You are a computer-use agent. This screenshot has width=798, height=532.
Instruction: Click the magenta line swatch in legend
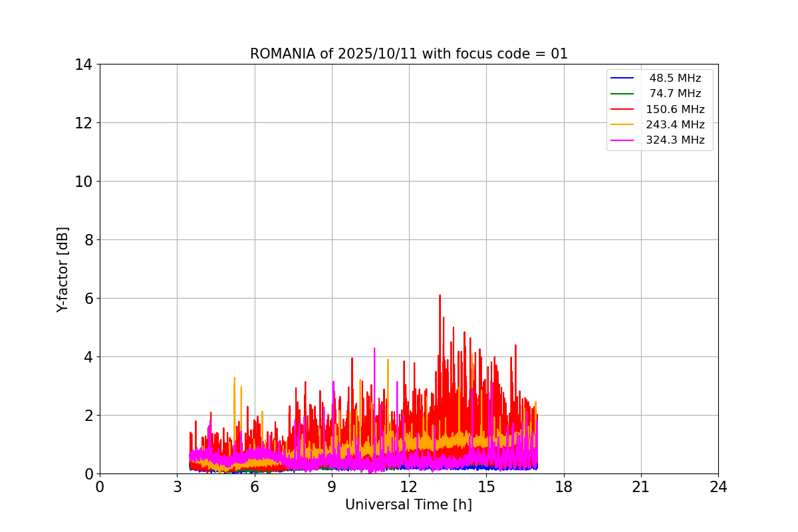622,140
